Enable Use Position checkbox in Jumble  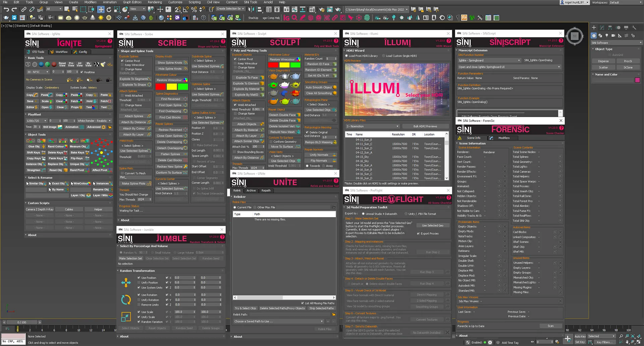click(139, 278)
